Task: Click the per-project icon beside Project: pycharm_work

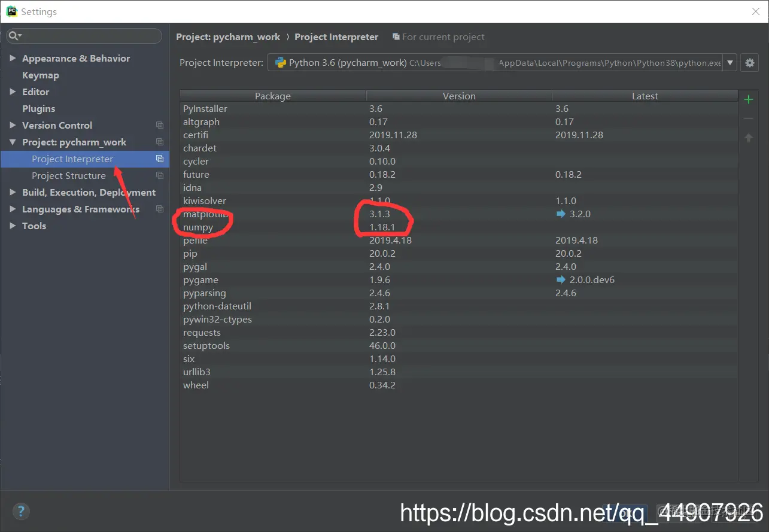Action: pos(160,142)
